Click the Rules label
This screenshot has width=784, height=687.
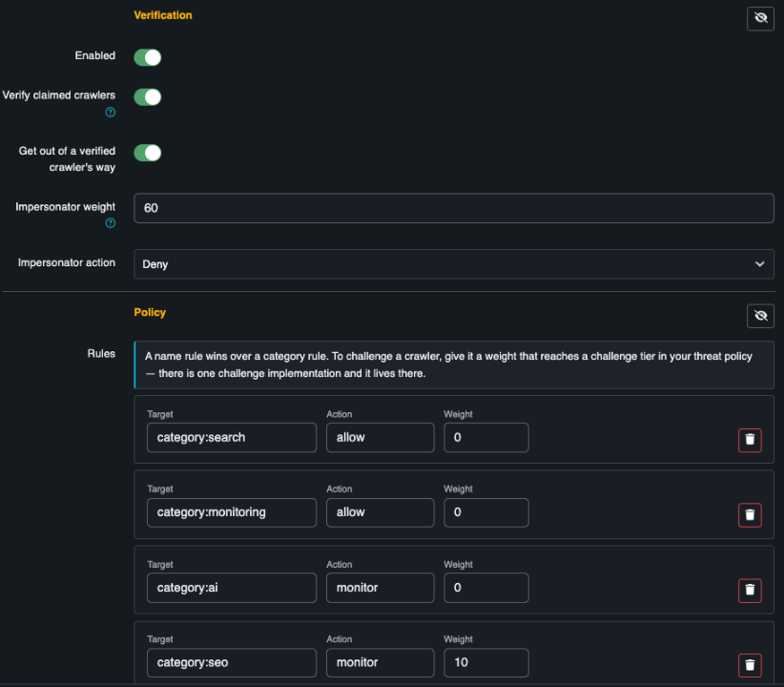(101, 354)
